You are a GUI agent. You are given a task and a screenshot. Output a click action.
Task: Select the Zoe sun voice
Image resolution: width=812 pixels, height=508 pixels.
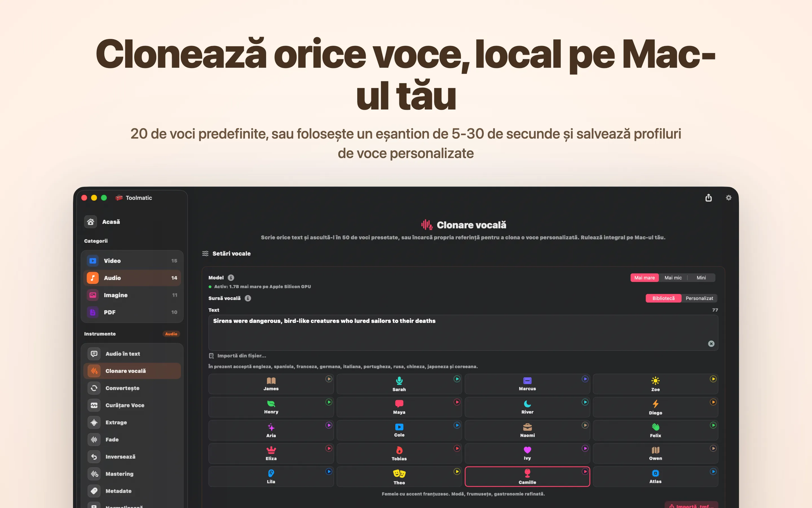tap(656, 384)
